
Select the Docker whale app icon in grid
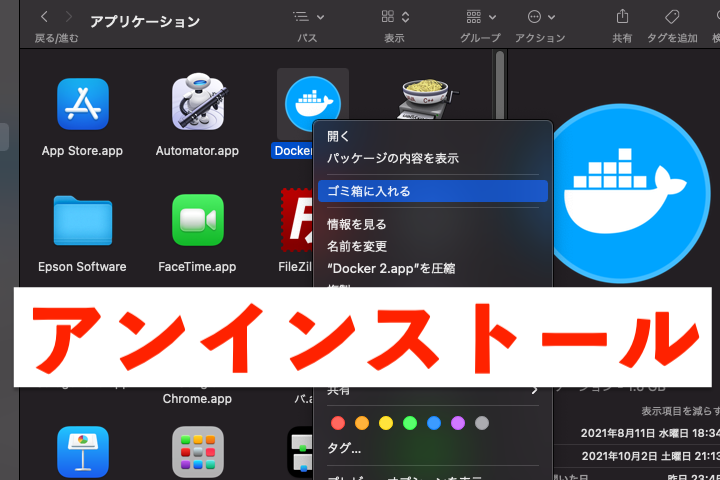(x=312, y=103)
